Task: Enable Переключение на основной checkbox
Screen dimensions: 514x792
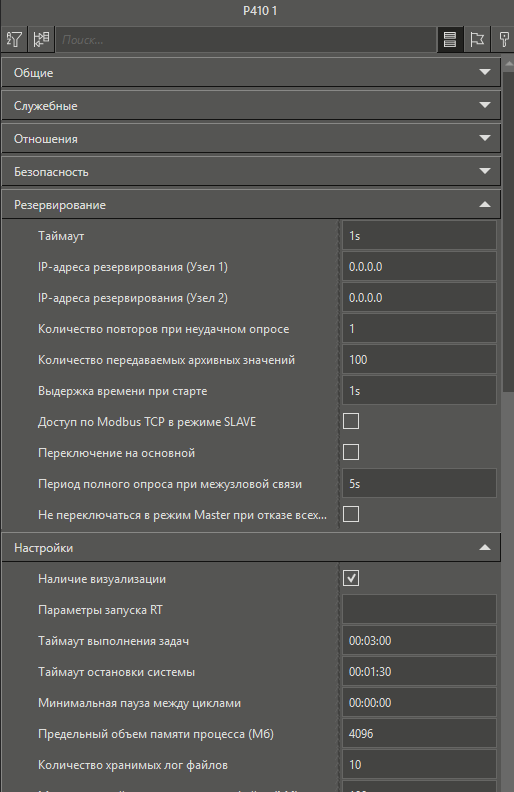Action: point(351,452)
